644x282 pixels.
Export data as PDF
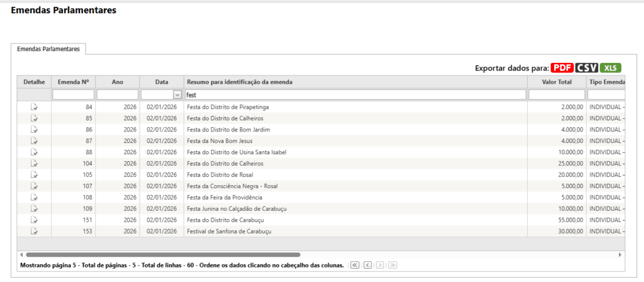point(562,68)
